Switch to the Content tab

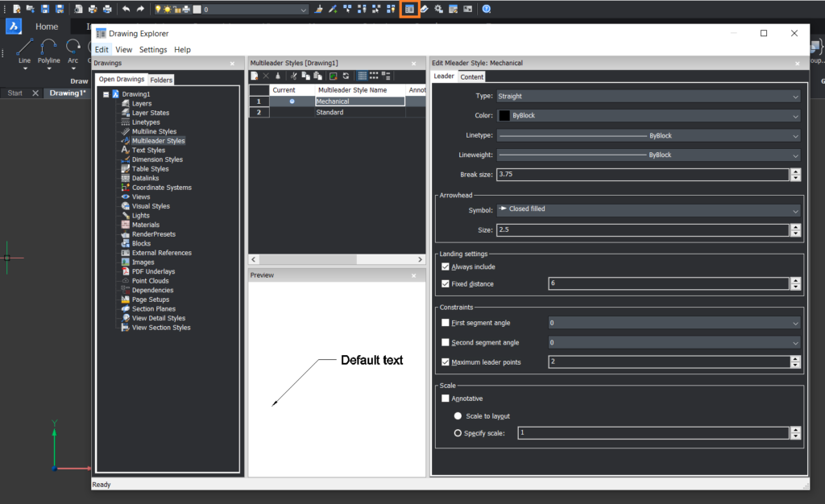(x=472, y=76)
